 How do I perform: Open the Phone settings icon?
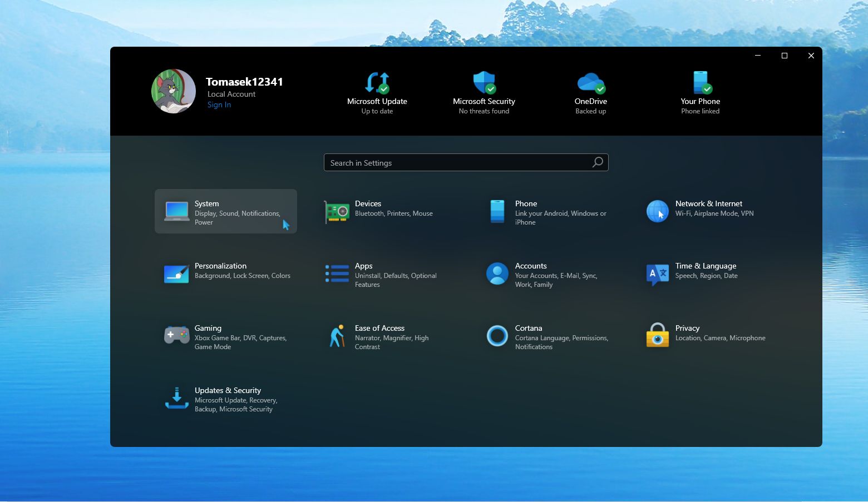[x=497, y=212]
